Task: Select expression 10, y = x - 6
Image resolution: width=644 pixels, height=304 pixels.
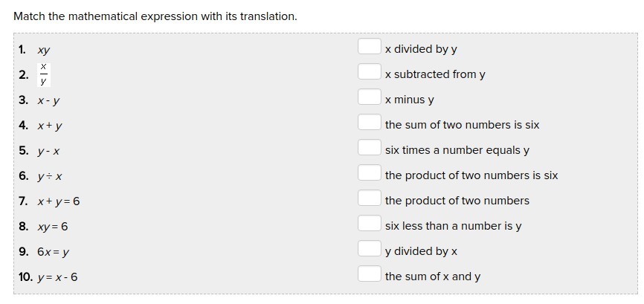Action: tap(58, 277)
